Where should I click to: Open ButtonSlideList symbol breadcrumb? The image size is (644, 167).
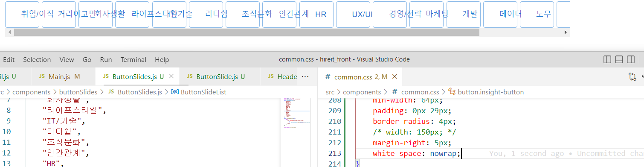[x=203, y=92]
